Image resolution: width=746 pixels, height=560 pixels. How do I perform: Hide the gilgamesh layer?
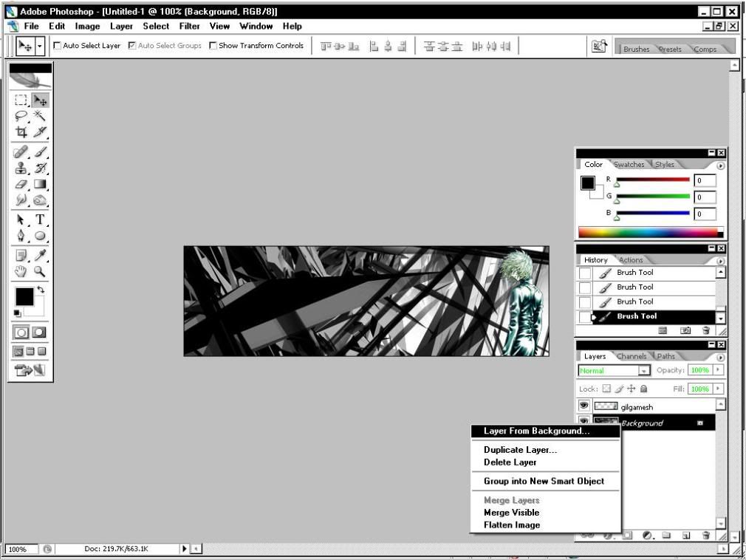click(584, 406)
